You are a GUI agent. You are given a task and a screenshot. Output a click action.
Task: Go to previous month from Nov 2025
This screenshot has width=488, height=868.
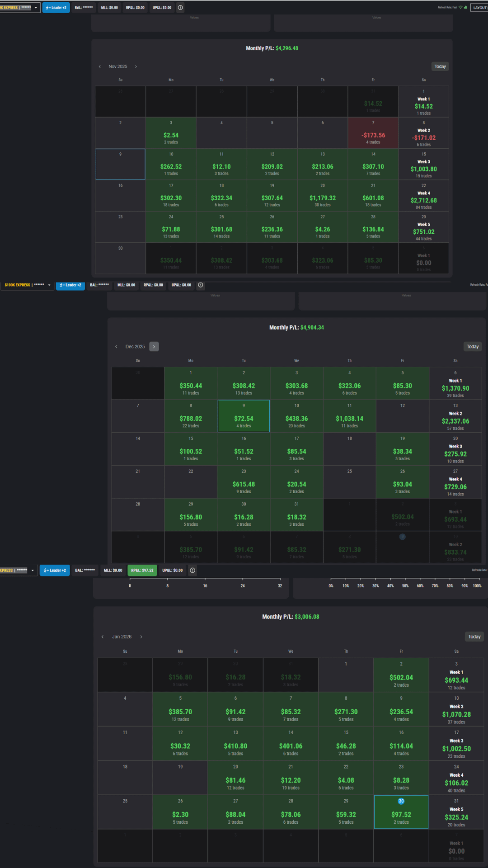[x=100, y=66]
